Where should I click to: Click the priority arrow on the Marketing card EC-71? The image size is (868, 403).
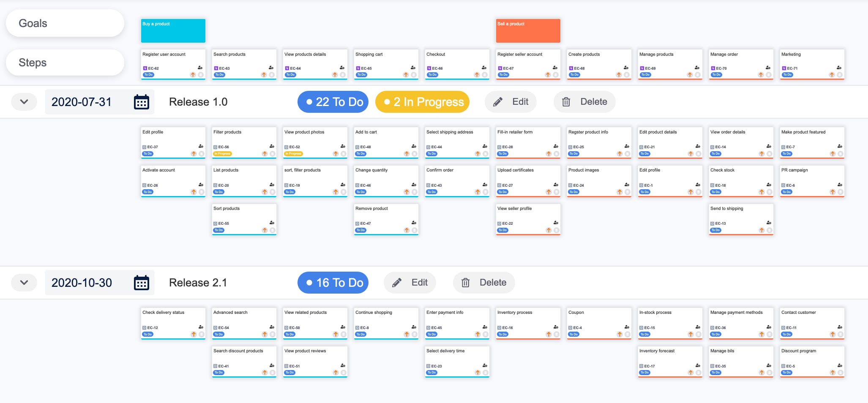831,74
